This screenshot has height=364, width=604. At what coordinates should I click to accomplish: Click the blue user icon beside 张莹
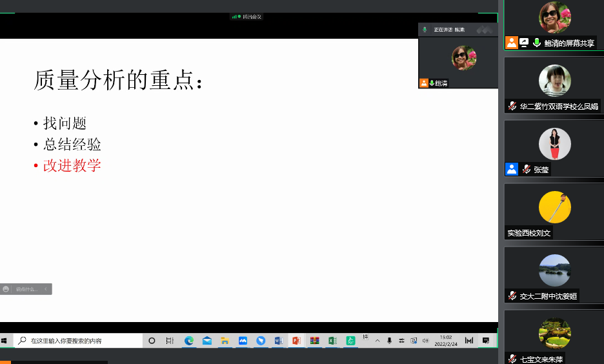click(x=512, y=169)
